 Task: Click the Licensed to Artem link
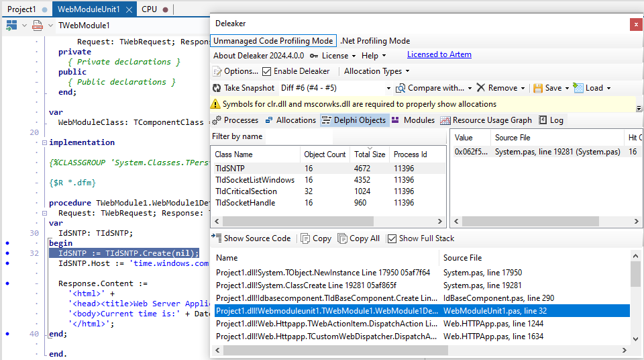pos(439,54)
